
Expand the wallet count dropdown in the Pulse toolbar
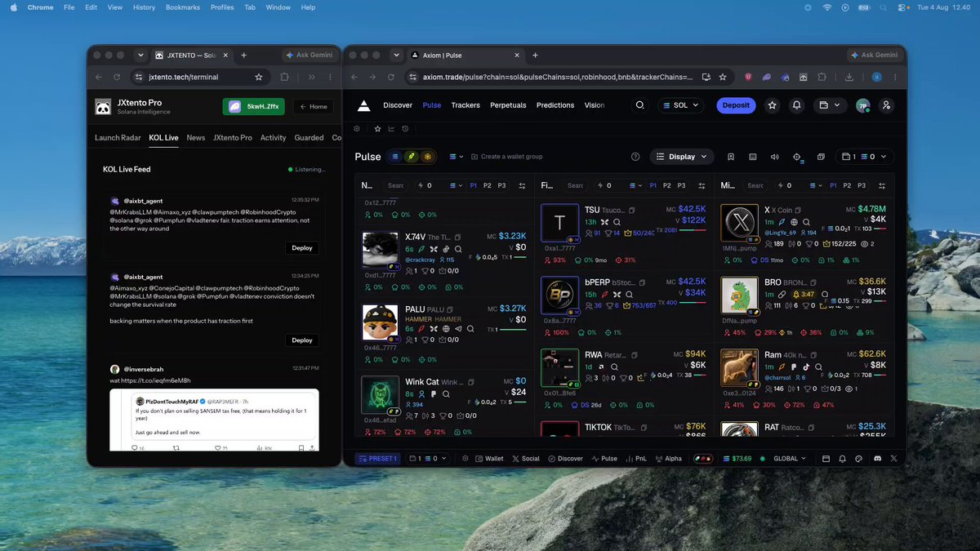864,157
